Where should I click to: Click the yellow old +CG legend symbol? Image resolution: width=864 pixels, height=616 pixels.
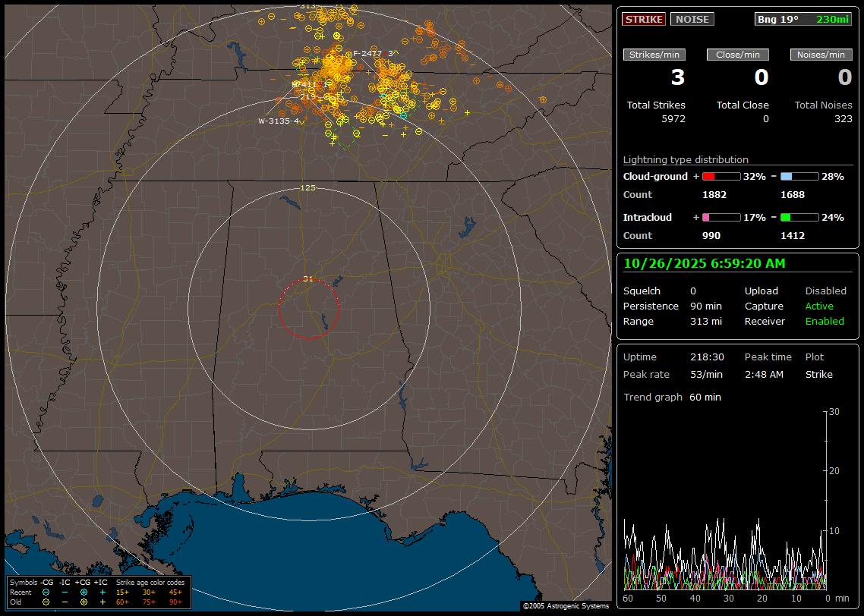[84, 602]
